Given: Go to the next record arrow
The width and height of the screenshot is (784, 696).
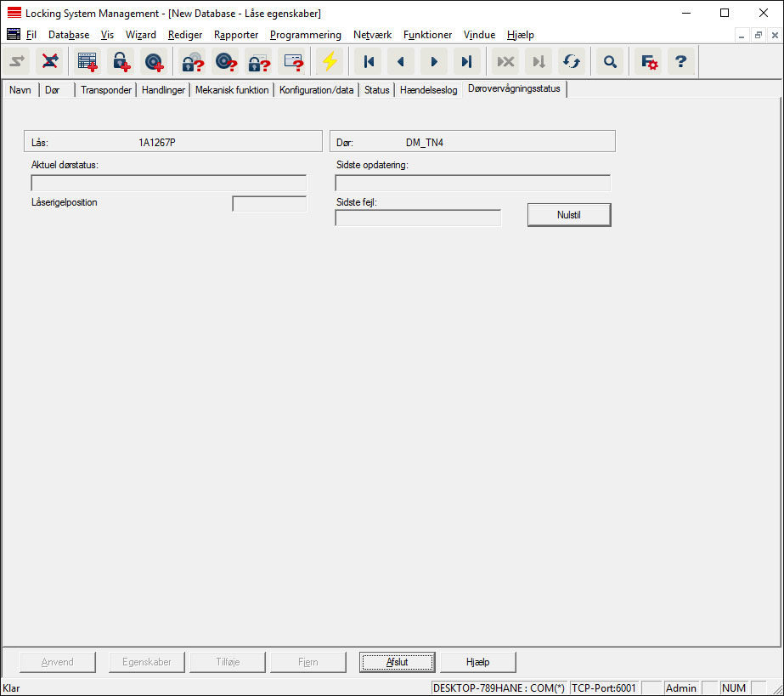Looking at the screenshot, I should 434,61.
